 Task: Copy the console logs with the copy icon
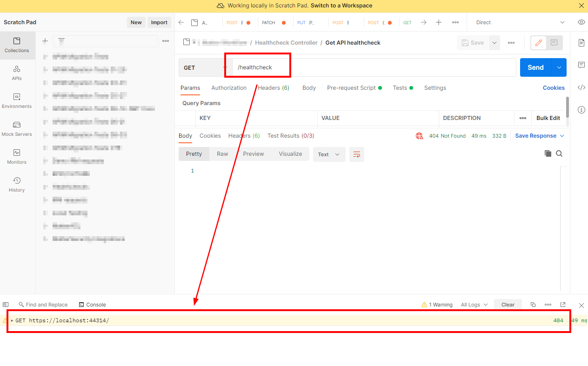pos(533,305)
